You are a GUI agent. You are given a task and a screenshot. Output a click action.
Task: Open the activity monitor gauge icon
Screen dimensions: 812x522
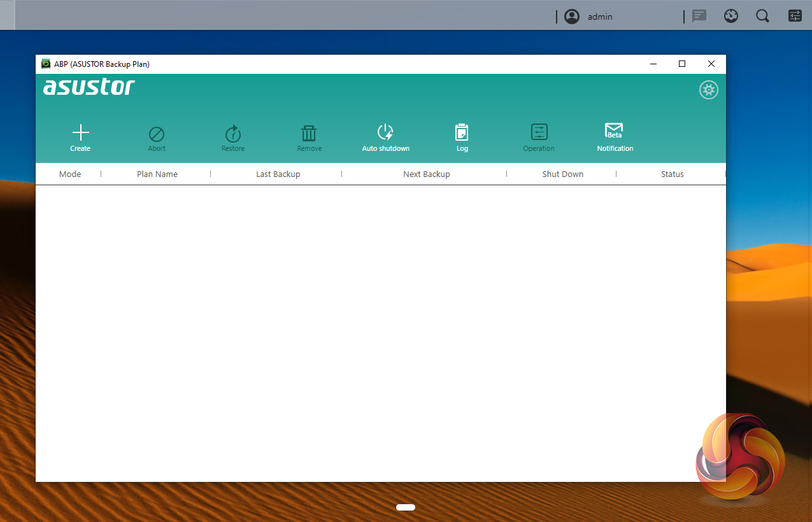click(731, 16)
